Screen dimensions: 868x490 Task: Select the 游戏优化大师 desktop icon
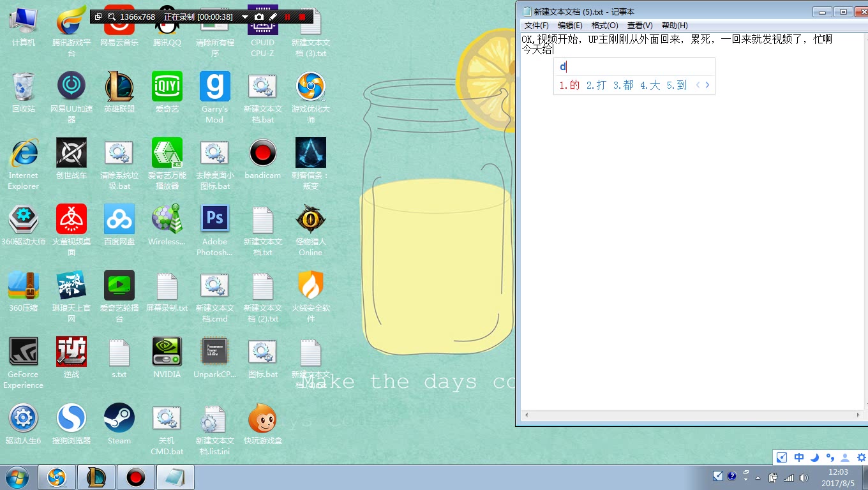pos(311,98)
